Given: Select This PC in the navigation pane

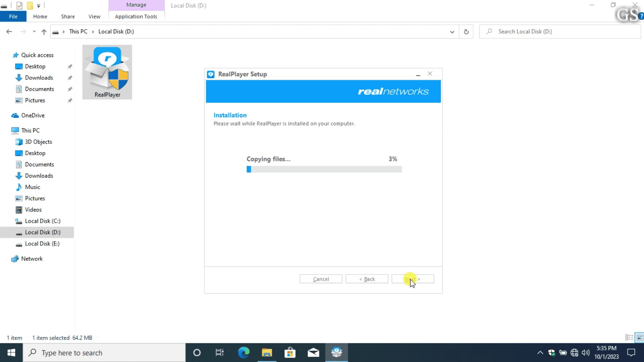Looking at the screenshot, I should tap(30, 130).
